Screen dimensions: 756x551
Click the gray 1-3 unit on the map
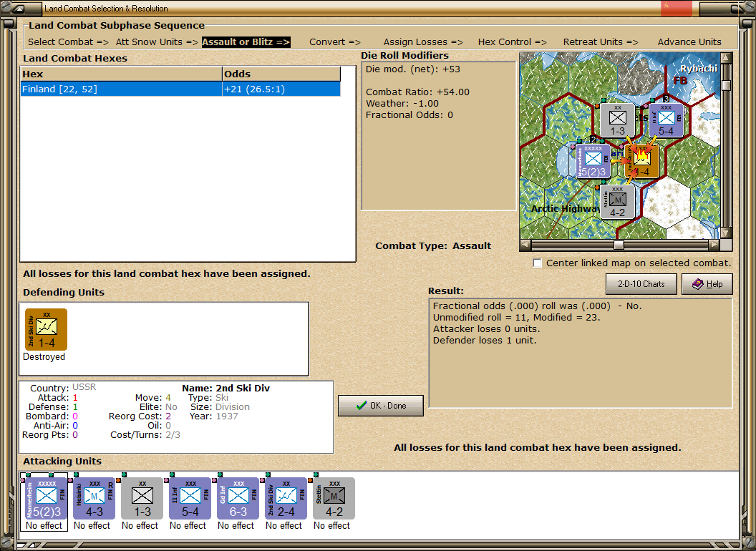(617, 120)
